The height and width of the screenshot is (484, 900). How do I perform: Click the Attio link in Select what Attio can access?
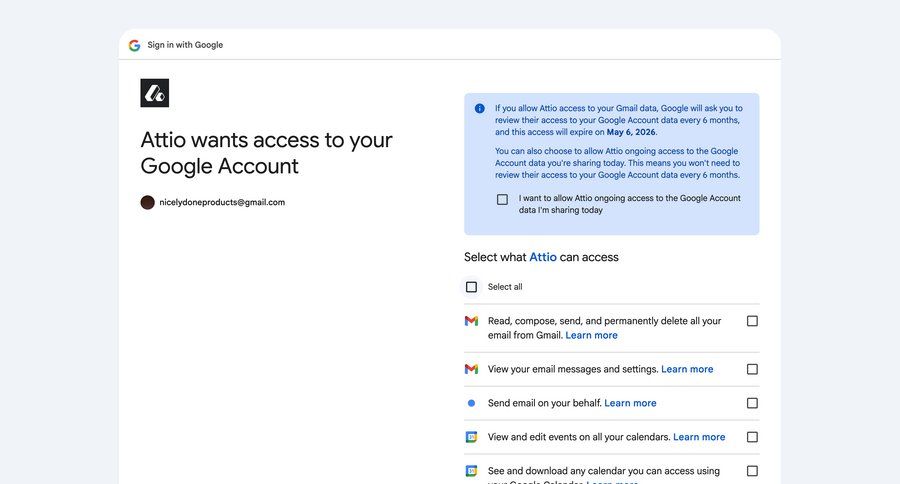coord(543,257)
